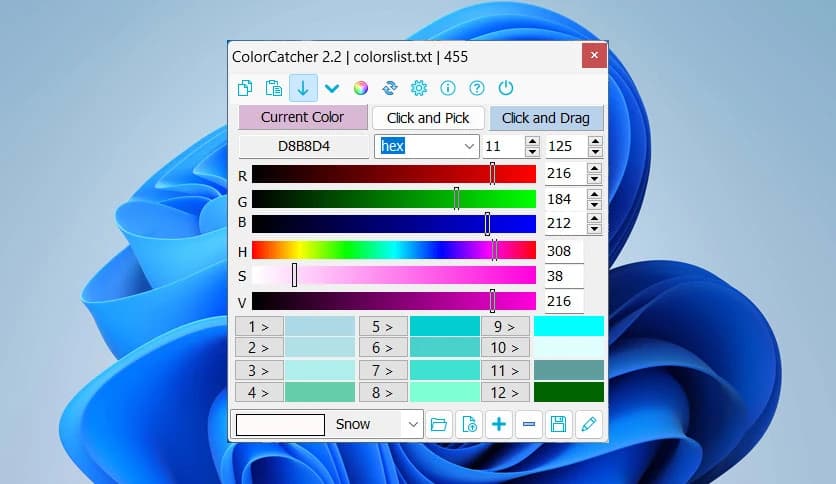Viewport: 836px width, 484px height.
Task: Click the blue B channel slider
Action: (393, 224)
